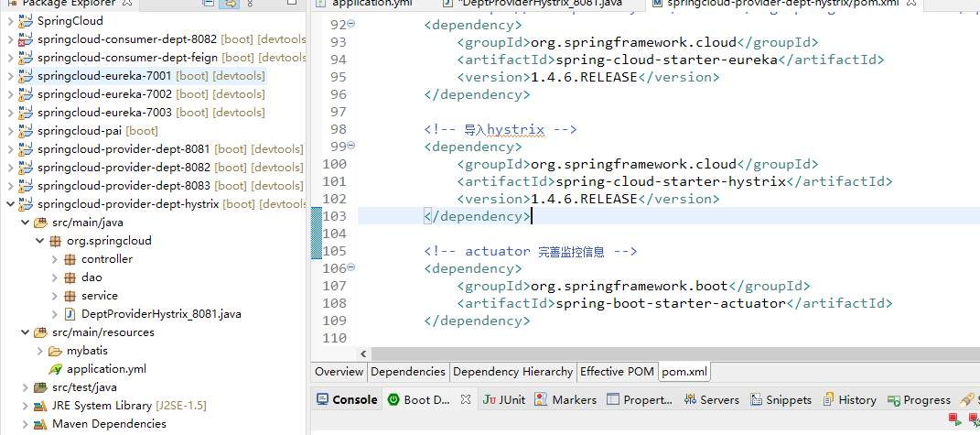
Task: Collapse org.springcloud package
Action: click(x=40, y=241)
